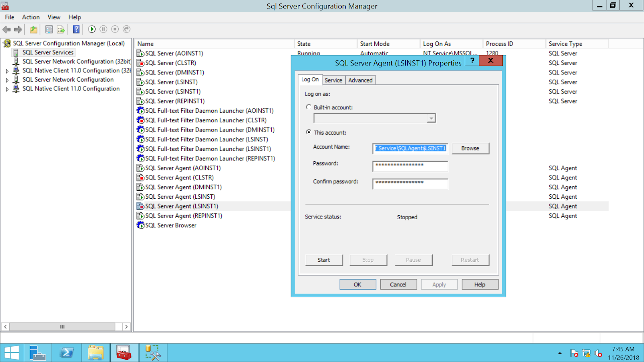Launch PowerShell from the taskbar
The width and height of the screenshot is (644, 362).
point(66,353)
